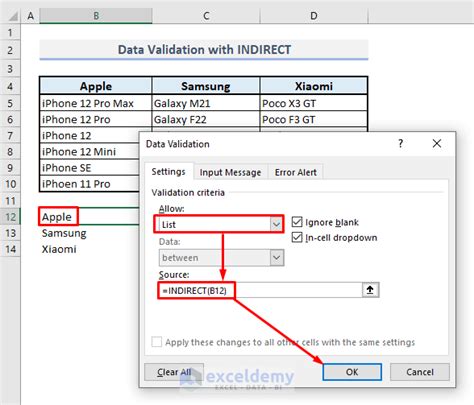
Task: Select row 9 header
Action: [x=10, y=168]
